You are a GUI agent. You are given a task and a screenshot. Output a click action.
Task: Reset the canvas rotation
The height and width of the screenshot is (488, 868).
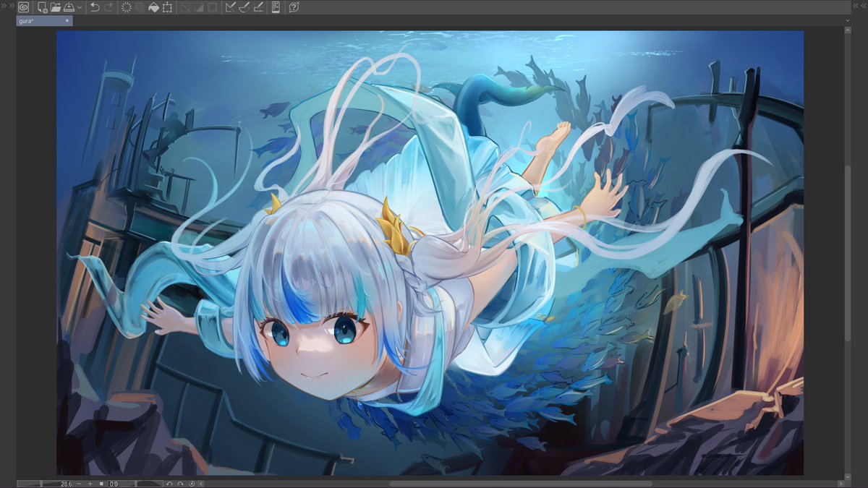[x=192, y=484]
